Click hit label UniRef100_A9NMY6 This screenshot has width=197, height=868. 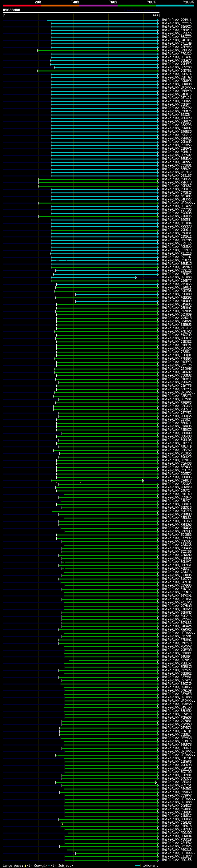pos(176,81)
